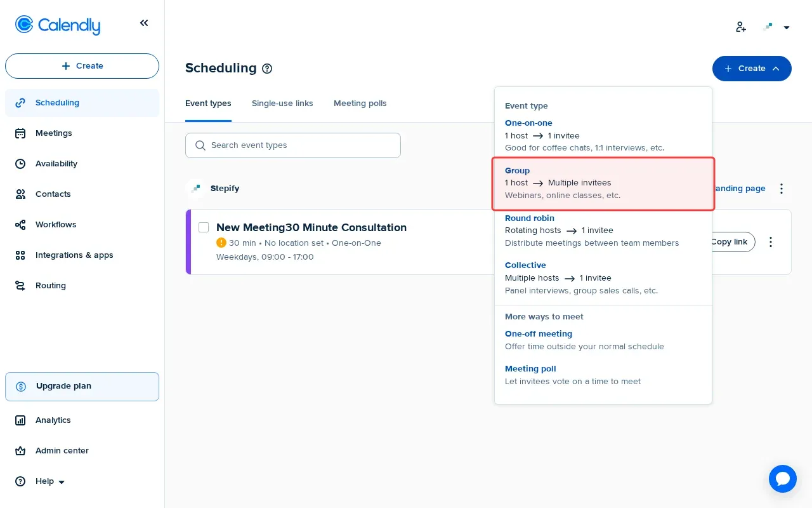Check the New Meeting event checkbox
The image size is (812, 508).
[204, 227]
